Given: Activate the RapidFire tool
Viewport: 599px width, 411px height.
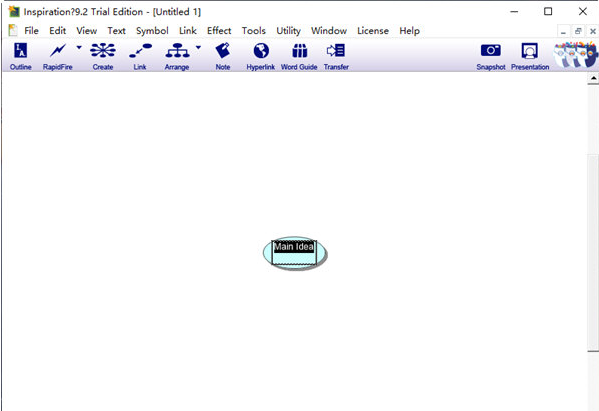Looking at the screenshot, I should [x=58, y=57].
